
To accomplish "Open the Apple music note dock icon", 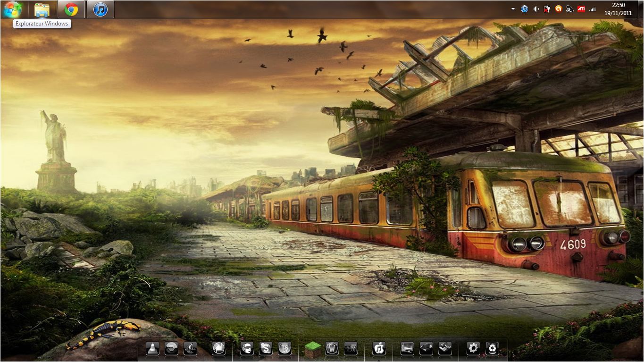I will [379, 348].
